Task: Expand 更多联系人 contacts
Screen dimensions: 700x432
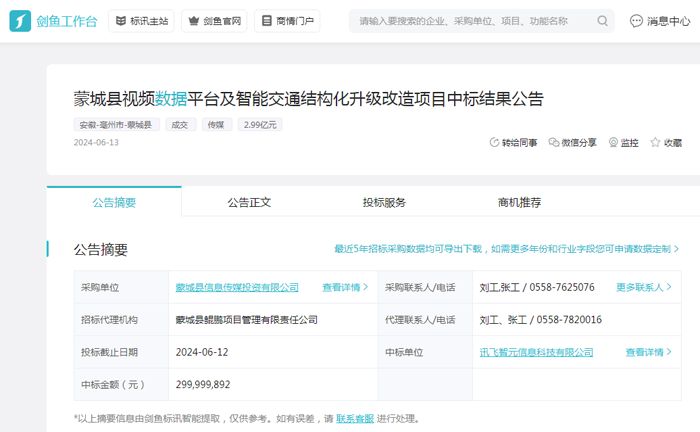Action: [x=644, y=287]
